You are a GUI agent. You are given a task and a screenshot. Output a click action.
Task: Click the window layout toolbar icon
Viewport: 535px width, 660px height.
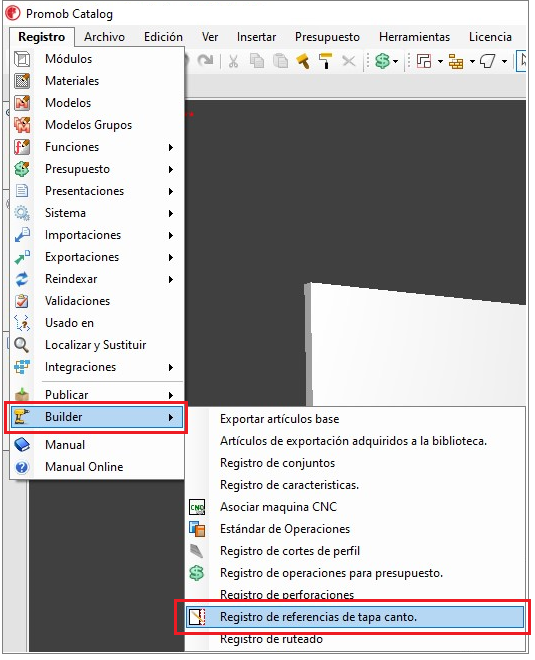424,61
